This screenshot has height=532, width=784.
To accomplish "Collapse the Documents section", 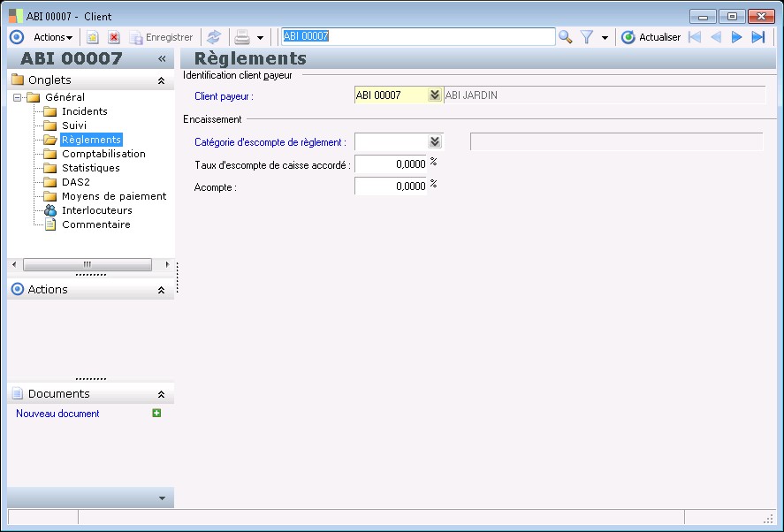I will pos(161,394).
